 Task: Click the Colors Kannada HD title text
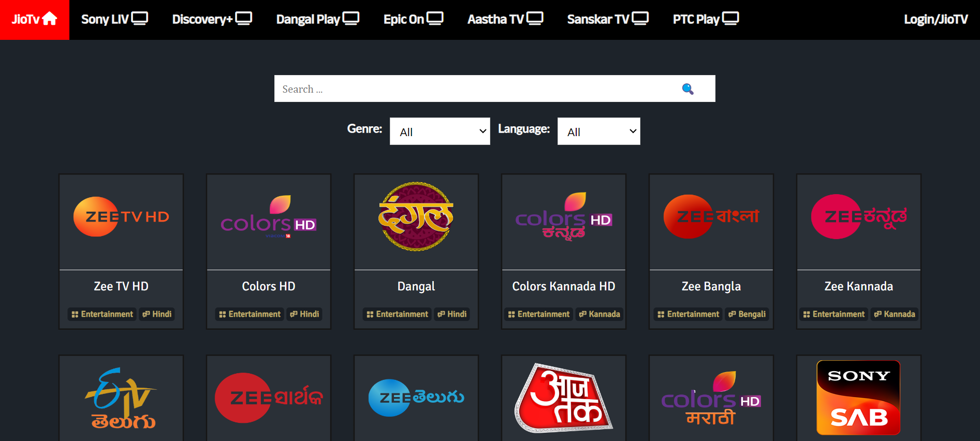coord(564,286)
